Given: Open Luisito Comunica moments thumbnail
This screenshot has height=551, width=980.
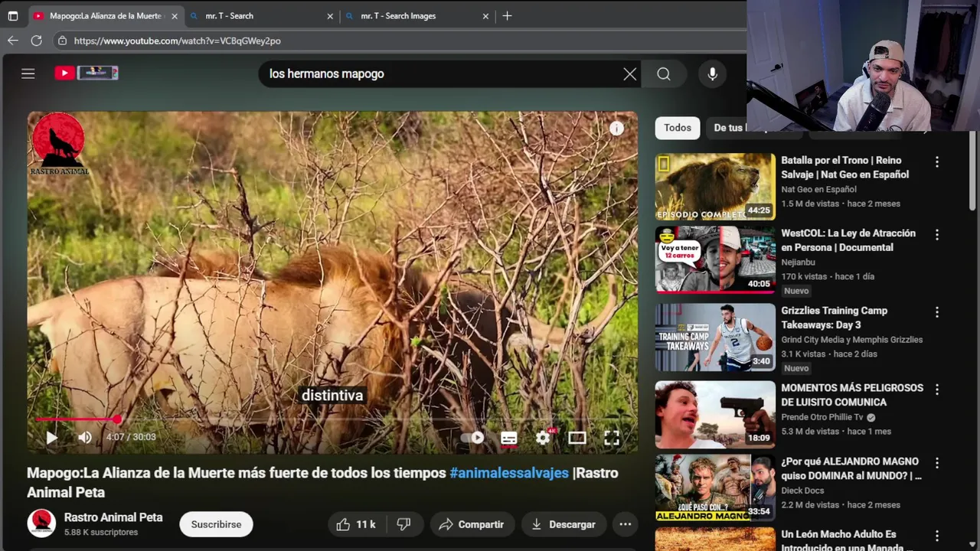Looking at the screenshot, I should pos(715,415).
